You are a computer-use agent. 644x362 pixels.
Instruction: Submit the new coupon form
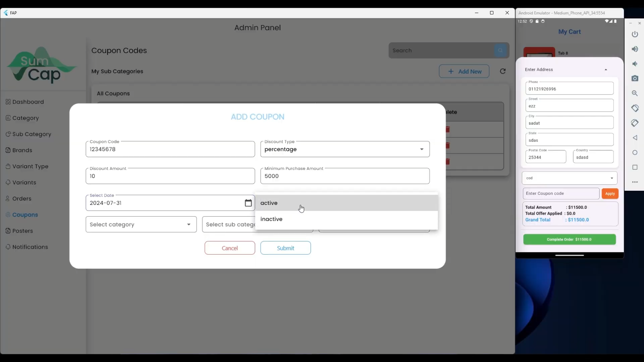coord(285,248)
